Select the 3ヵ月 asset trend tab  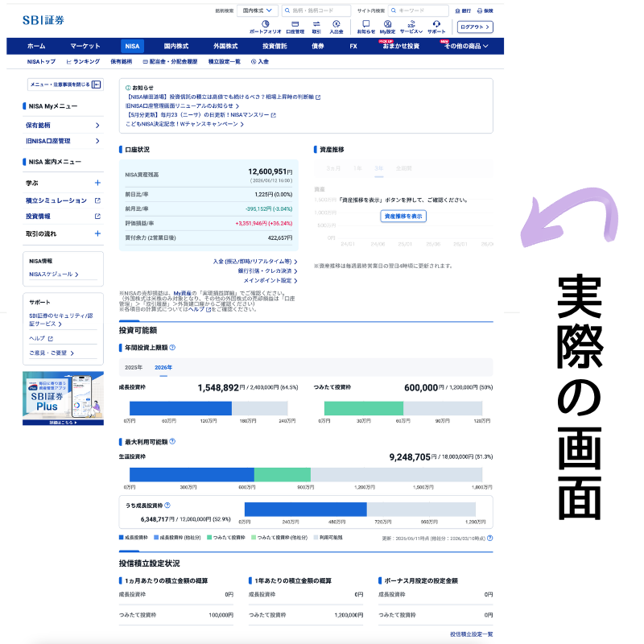333,168
